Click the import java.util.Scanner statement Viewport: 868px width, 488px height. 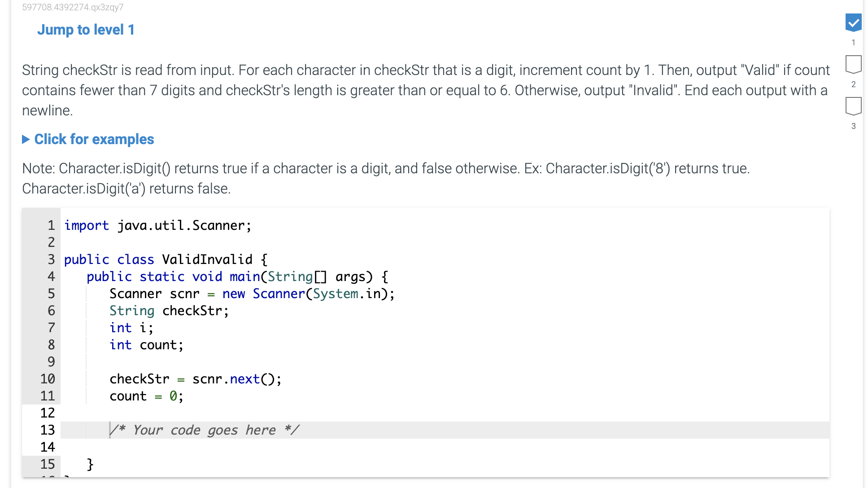tap(157, 225)
